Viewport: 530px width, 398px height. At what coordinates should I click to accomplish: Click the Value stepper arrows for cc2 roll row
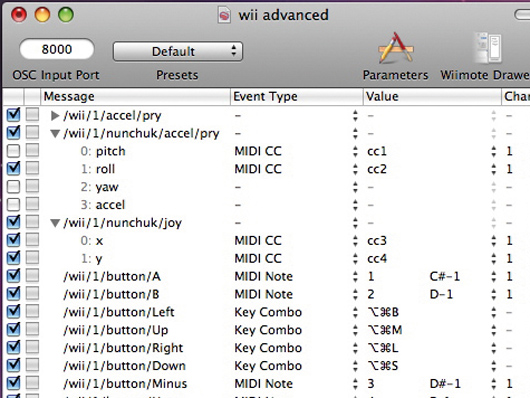(x=494, y=169)
